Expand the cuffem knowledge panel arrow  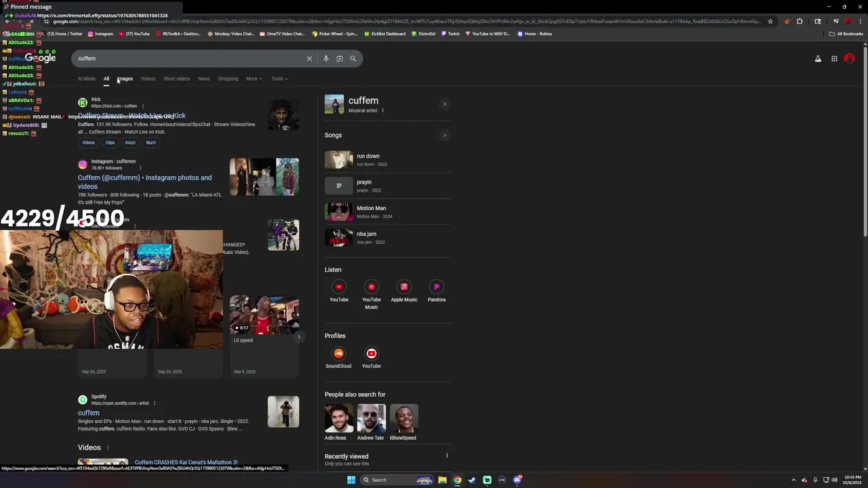click(x=445, y=104)
